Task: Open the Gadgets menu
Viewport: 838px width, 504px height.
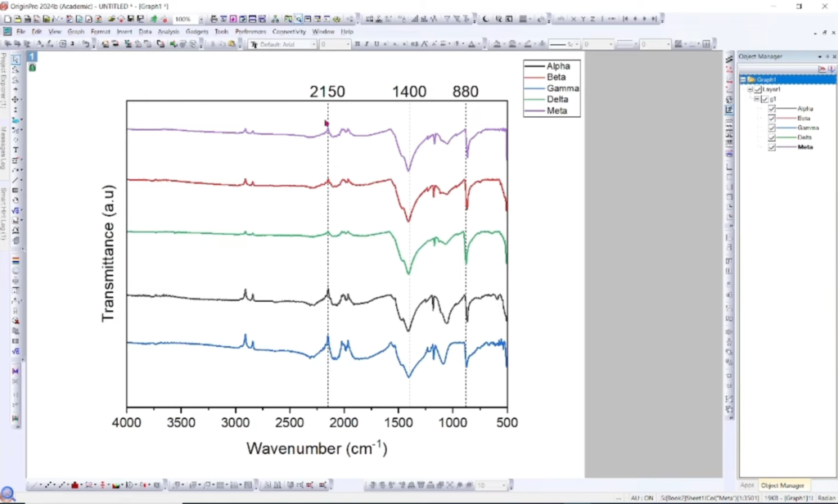Action: pos(196,32)
